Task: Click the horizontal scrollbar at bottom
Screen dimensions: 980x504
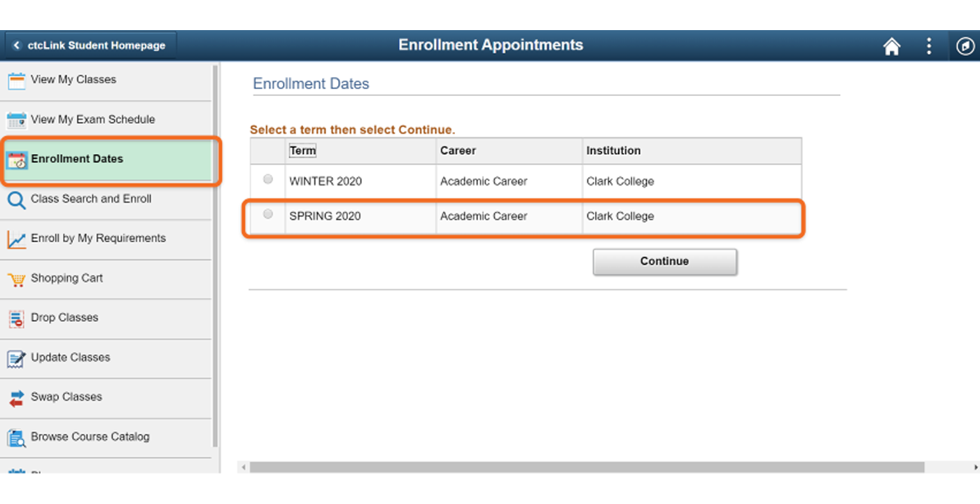Action: (587, 467)
